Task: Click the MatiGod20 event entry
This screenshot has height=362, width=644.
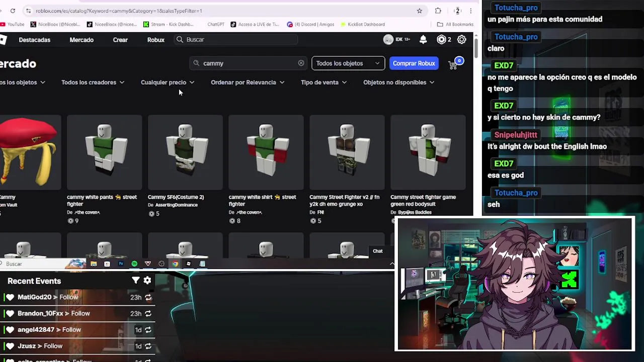Action: tap(78, 297)
